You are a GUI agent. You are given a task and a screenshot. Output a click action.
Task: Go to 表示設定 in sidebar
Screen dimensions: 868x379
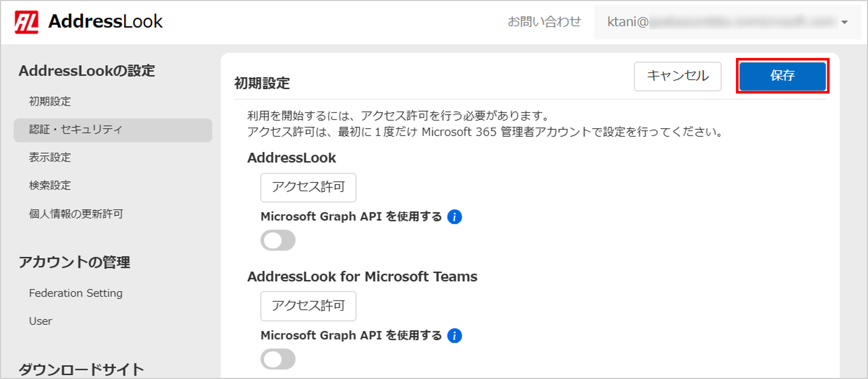tap(50, 157)
